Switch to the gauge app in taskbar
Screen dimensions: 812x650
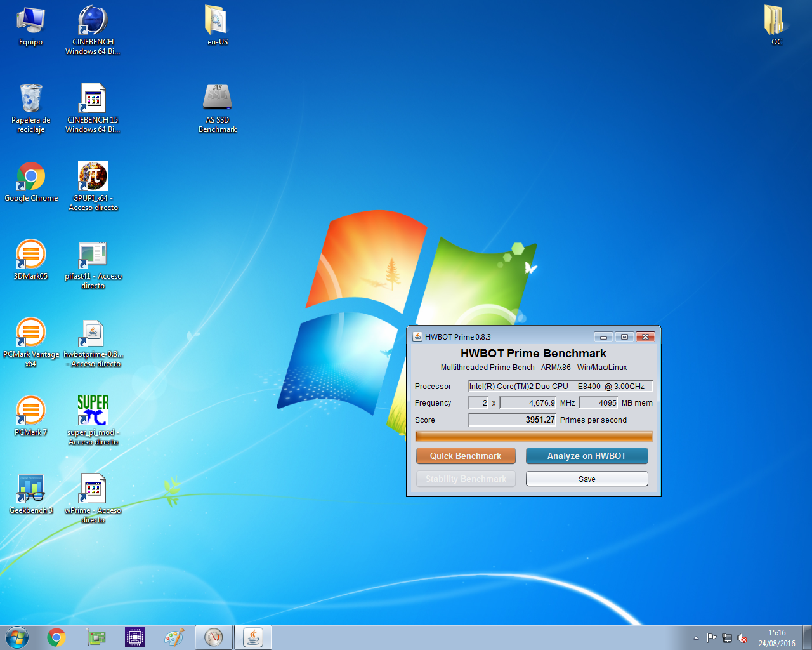(x=214, y=637)
